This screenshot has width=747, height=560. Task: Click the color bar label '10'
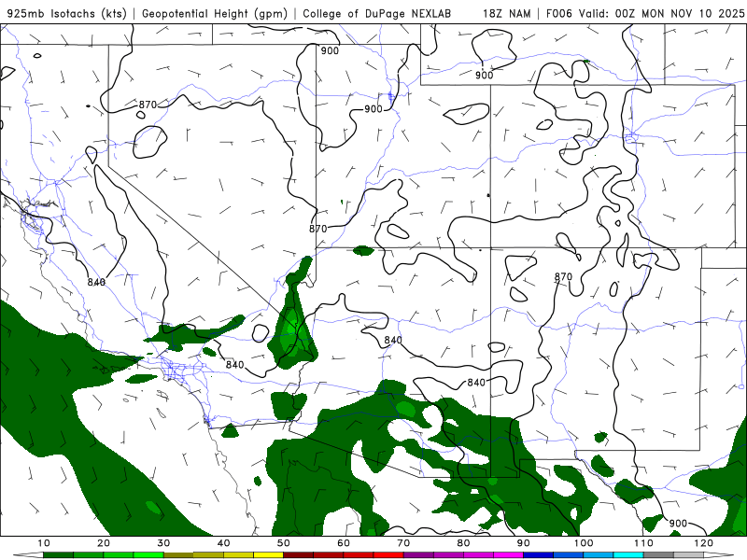tap(43, 543)
